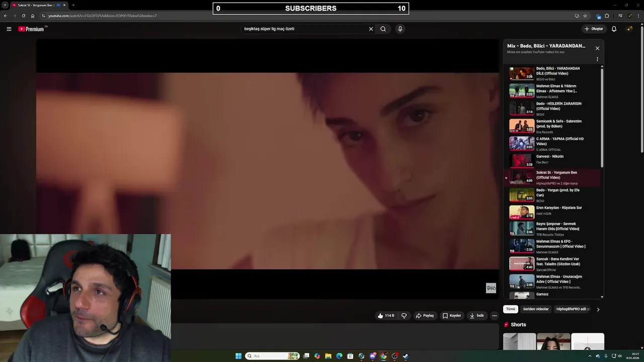
Task: Play Mehmet Elmas & Yıldırım Elmas - Affetmem Yine
Action: pos(552,91)
